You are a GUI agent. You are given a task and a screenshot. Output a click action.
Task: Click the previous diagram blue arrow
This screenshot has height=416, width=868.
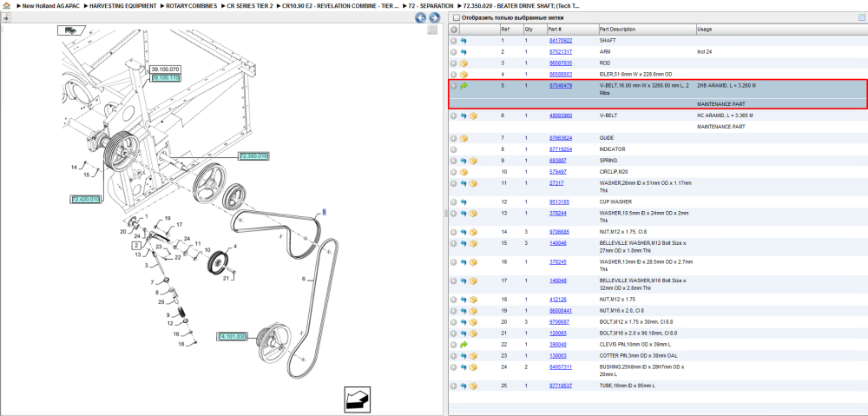[421, 17]
